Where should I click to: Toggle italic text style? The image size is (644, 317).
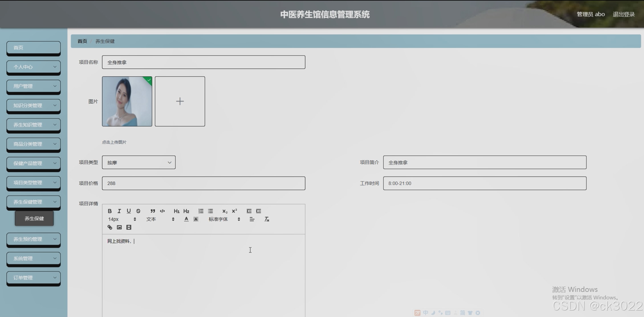point(119,211)
